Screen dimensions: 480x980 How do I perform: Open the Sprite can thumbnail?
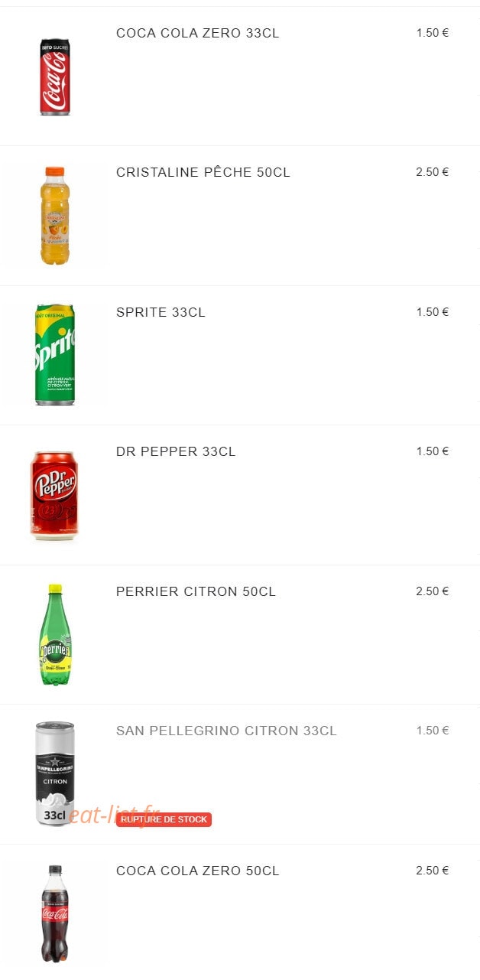54,355
